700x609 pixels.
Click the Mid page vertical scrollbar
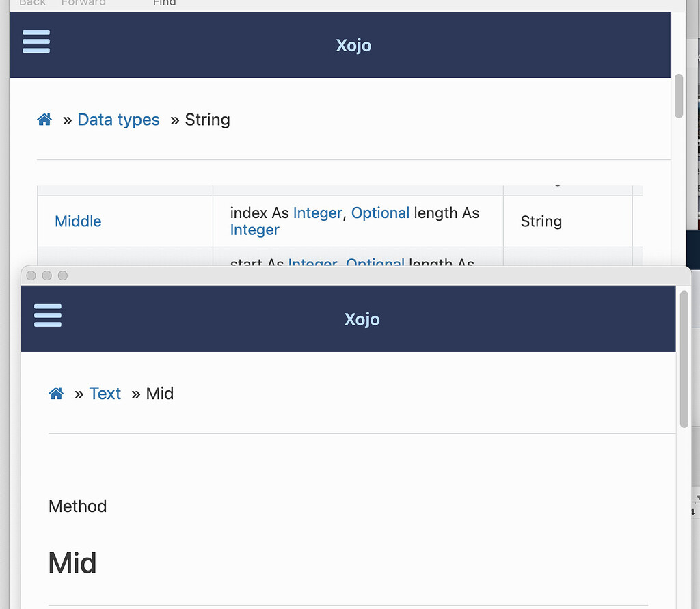[684, 360]
